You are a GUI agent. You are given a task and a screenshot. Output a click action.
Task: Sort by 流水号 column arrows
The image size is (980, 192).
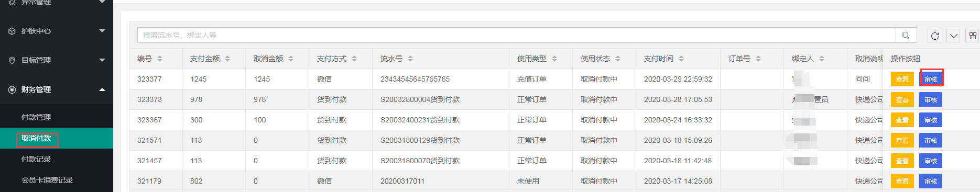[410, 59]
